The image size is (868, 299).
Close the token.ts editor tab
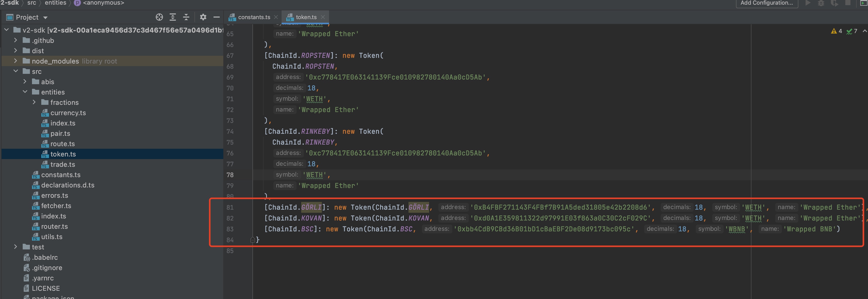pyautogui.click(x=323, y=17)
